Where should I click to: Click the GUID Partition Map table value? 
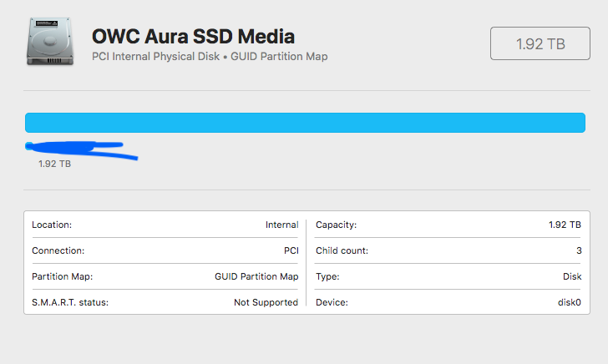[256, 276]
